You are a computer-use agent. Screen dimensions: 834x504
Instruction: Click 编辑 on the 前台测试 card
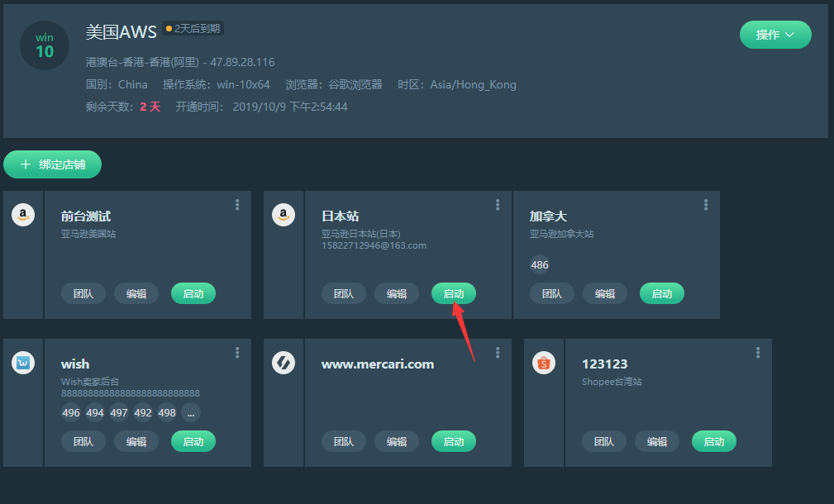pos(136,293)
